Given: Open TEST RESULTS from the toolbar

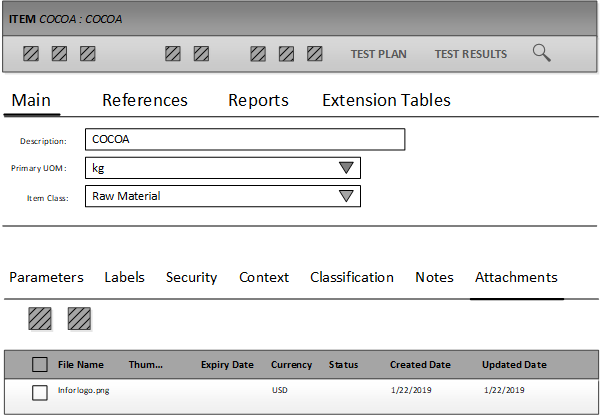Looking at the screenshot, I should click(470, 54).
